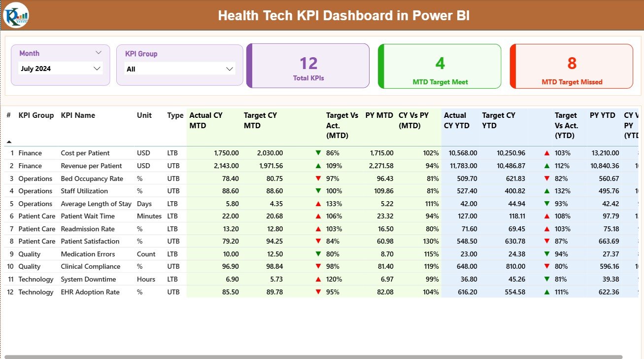Click red up arrow for Average Length of Stay MTD

click(x=318, y=204)
